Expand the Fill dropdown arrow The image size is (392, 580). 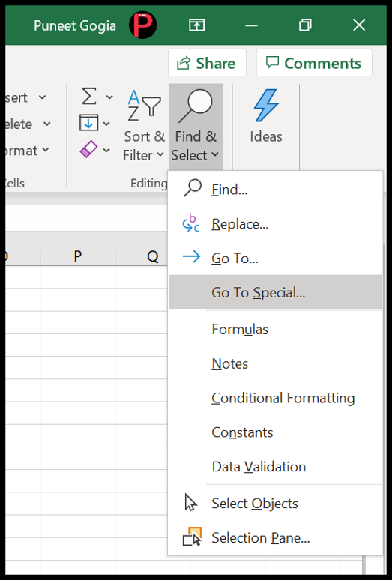pos(106,124)
